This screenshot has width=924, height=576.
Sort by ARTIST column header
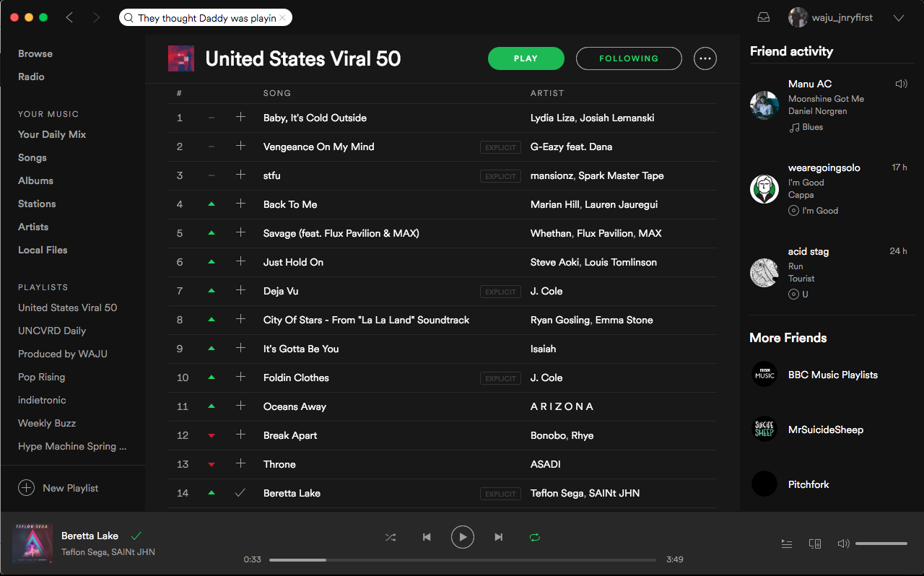tap(547, 93)
